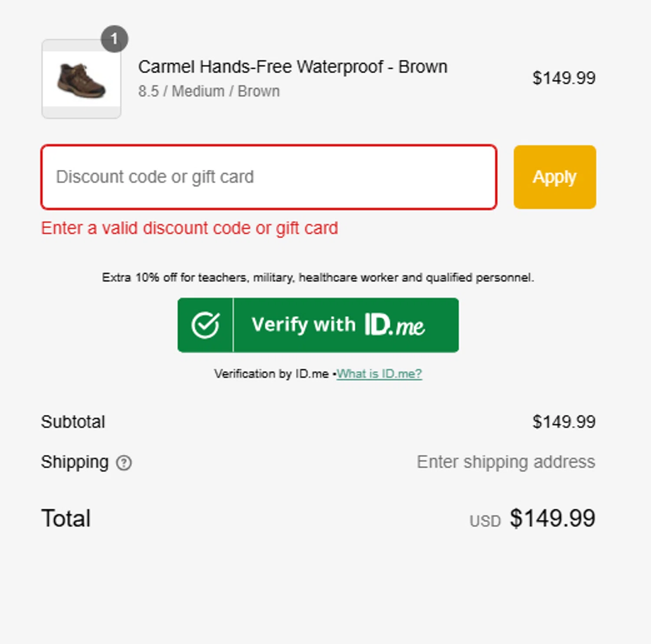The width and height of the screenshot is (651, 644).
Task: Click the Total USD $149.99 amount
Action: tap(532, 519)
